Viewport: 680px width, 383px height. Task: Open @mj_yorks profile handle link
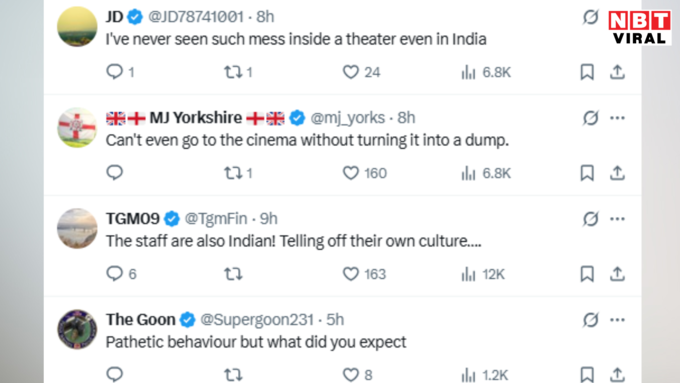click(x=347, y=118)
